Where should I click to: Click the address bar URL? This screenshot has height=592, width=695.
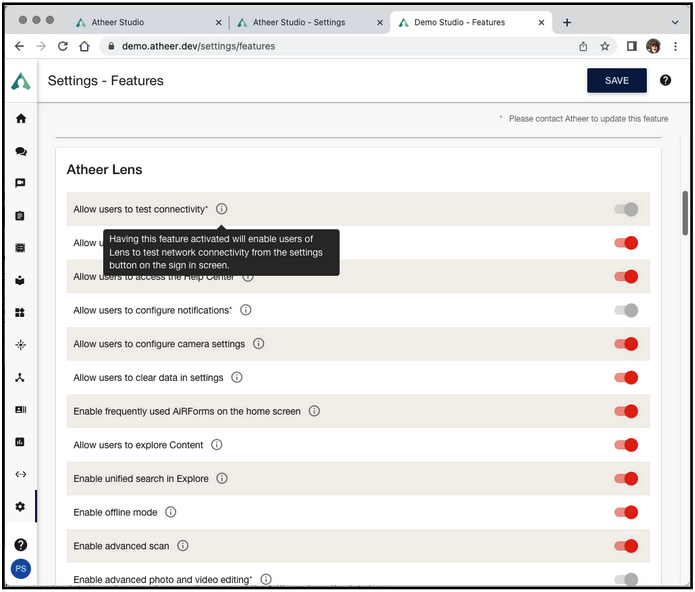(199, 46)
